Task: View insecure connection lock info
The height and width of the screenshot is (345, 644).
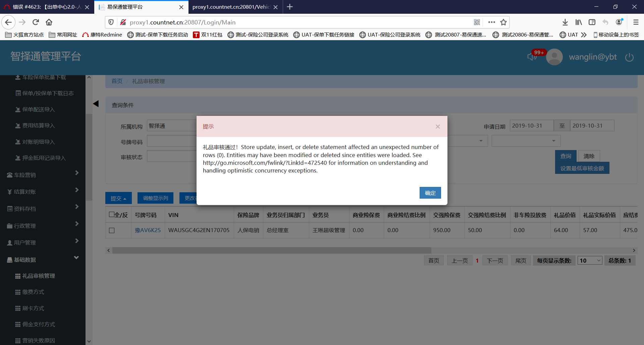Action: (x=123, y=22)
